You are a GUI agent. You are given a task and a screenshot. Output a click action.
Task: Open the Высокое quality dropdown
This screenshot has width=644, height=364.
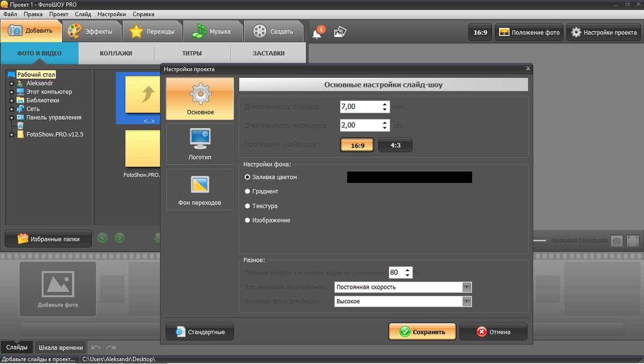[x=467, y=302]
